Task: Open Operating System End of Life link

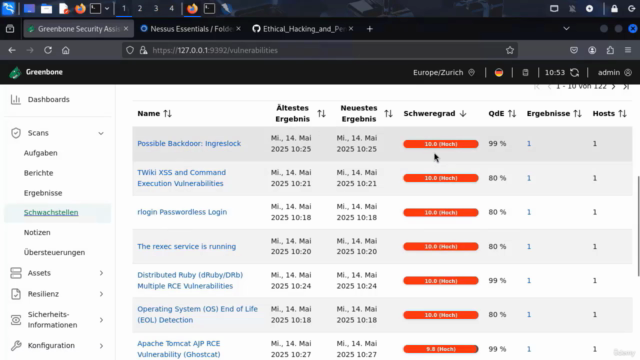Action: pyautogui.click(x=198, y=314)
